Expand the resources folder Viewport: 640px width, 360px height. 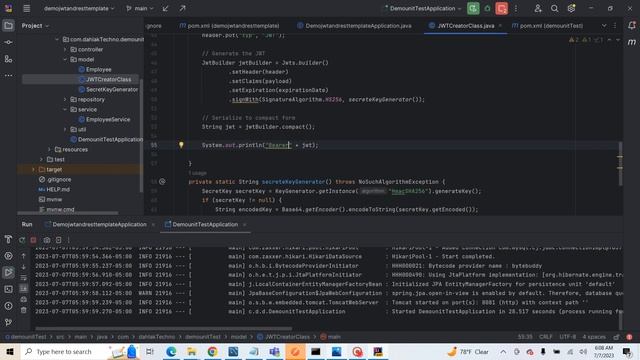click(49, 149)
